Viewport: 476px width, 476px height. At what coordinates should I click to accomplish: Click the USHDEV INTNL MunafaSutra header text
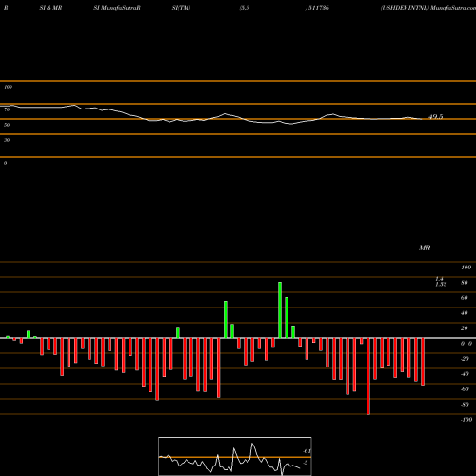(x=428, y=8)
